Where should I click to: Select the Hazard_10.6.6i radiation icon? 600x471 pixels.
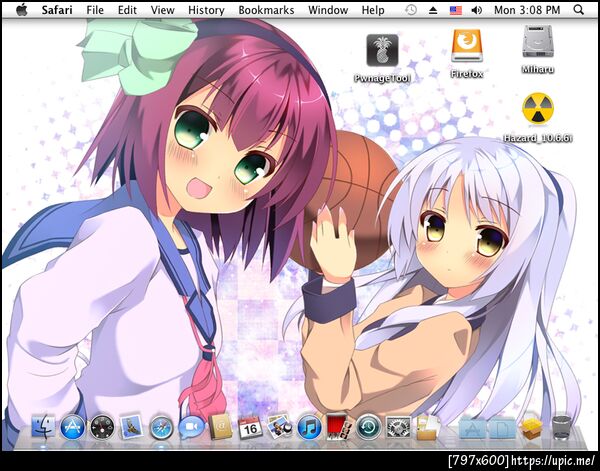tap(538, 109)
